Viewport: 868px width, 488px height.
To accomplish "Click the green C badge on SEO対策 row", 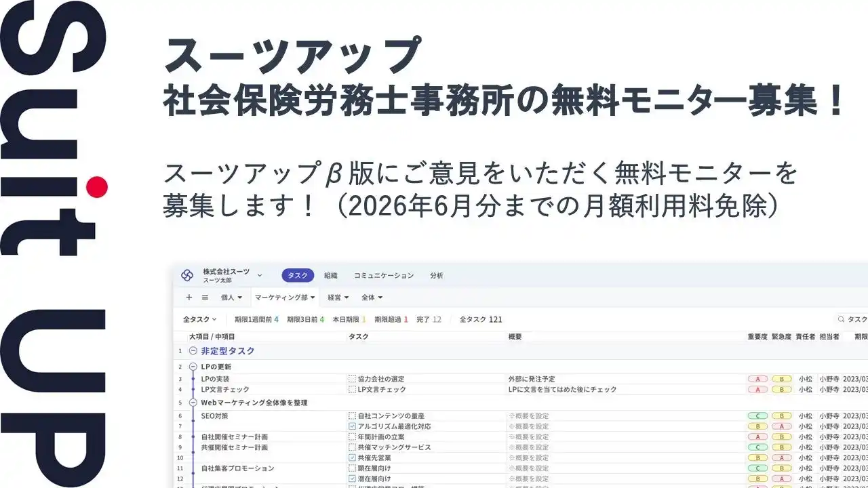I will click(758, 415).
